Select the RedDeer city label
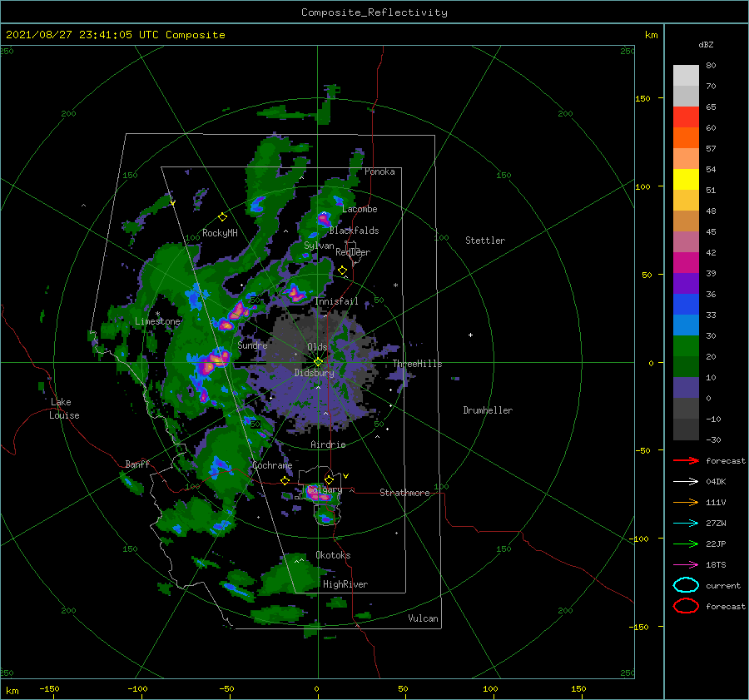This screenshot has height=700, width=749. pyautogui.click(x=353, y=252)
